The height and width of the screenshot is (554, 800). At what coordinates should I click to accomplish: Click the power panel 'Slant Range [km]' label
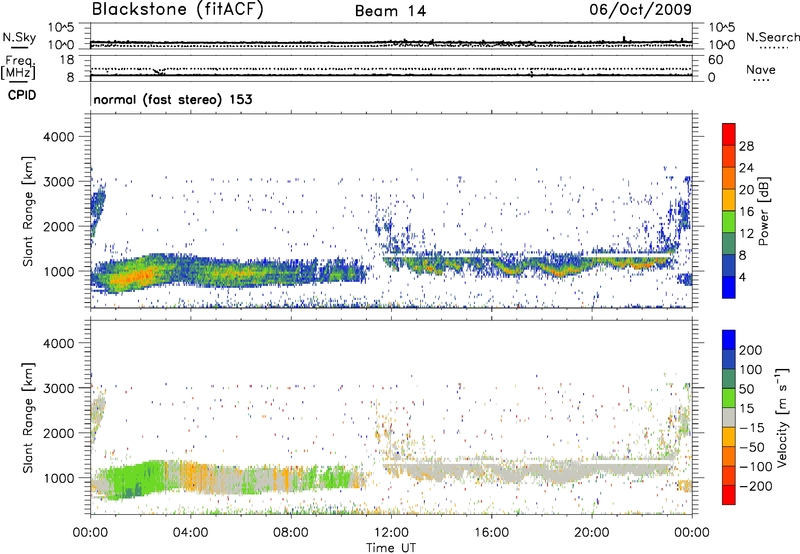28,211
